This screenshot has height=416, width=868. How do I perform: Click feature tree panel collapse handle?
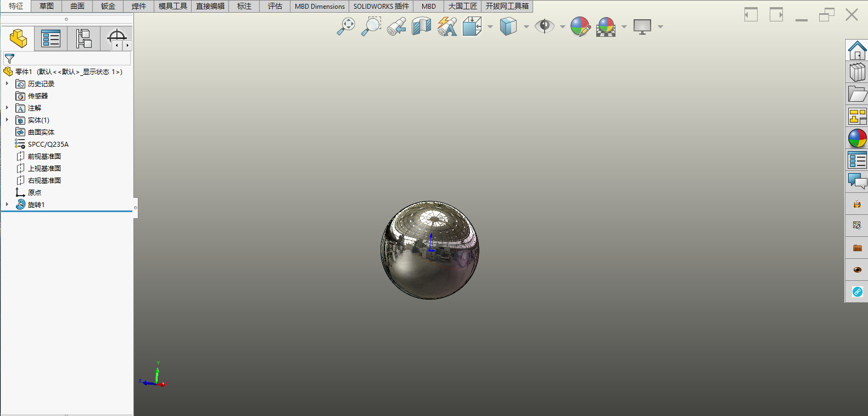tap(136, 208)
